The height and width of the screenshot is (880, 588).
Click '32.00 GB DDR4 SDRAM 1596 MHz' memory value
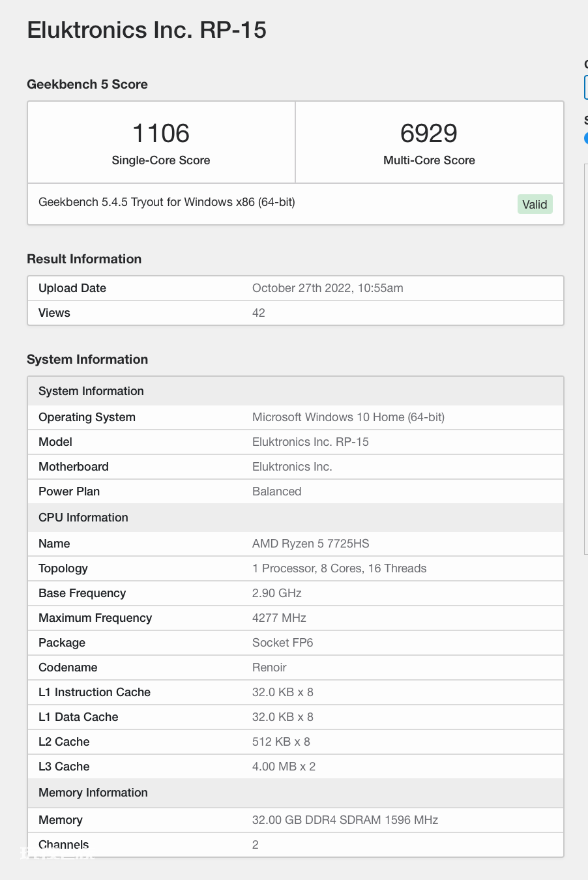(x=345, y=820)
